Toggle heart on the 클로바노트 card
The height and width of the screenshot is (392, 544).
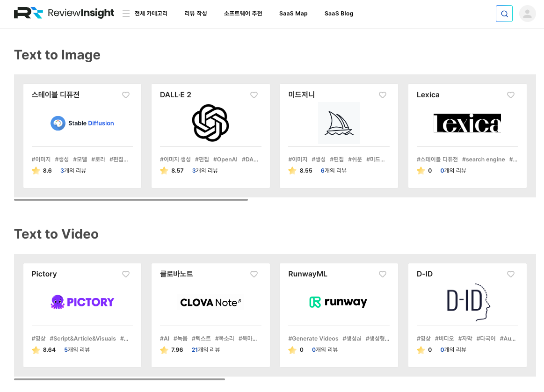[x=254, y=274]
